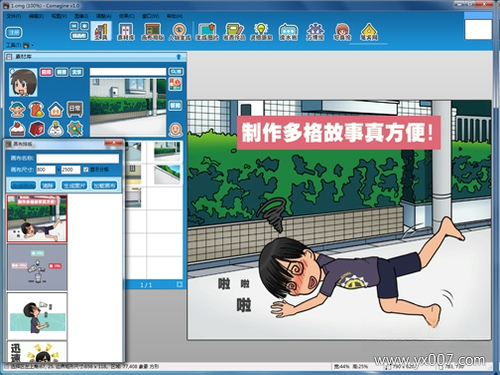This screenshot has width=500, height=375.
Task: Select the hedge street thumbnail in the library grid
Action: tap(167, 151)
